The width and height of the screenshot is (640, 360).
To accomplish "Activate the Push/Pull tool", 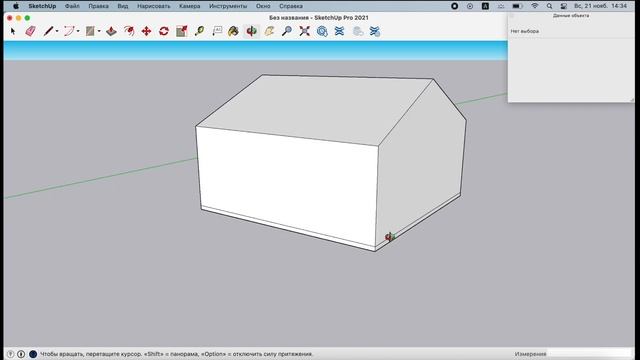I will 111,31.
